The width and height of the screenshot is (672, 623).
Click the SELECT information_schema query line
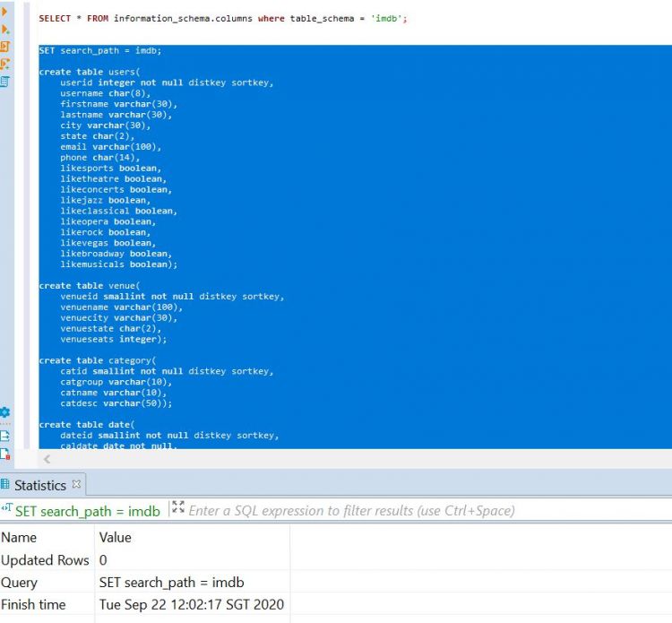pos(222,18)
